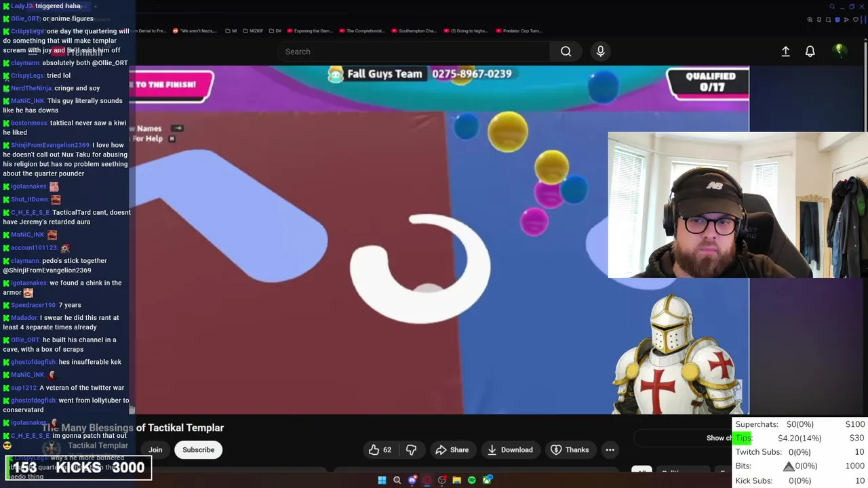This screenshot has width=868, height=488.
Task: Share the video using the Share button
Action: click(x=452, y=449)
